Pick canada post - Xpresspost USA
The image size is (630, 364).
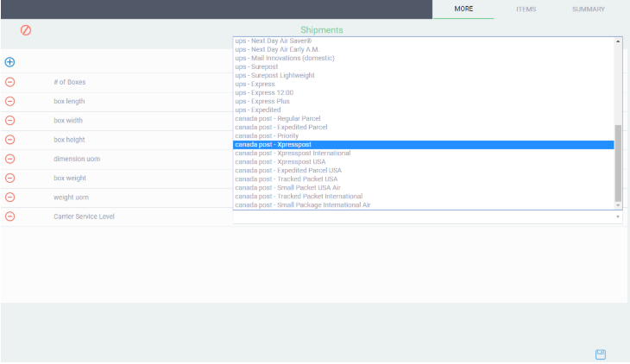tap(424, 162)
